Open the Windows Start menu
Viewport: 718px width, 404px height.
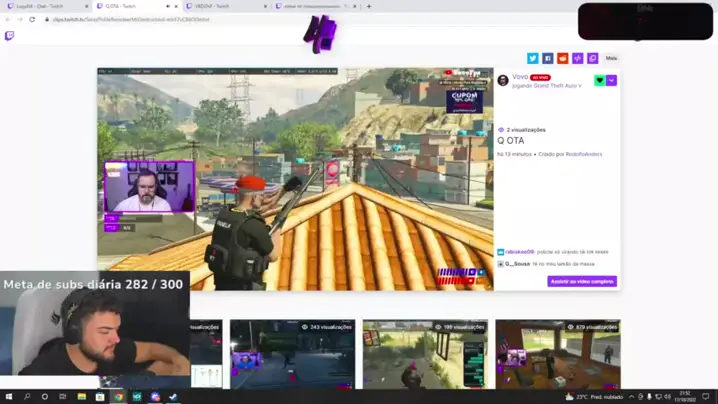point(9,397)
